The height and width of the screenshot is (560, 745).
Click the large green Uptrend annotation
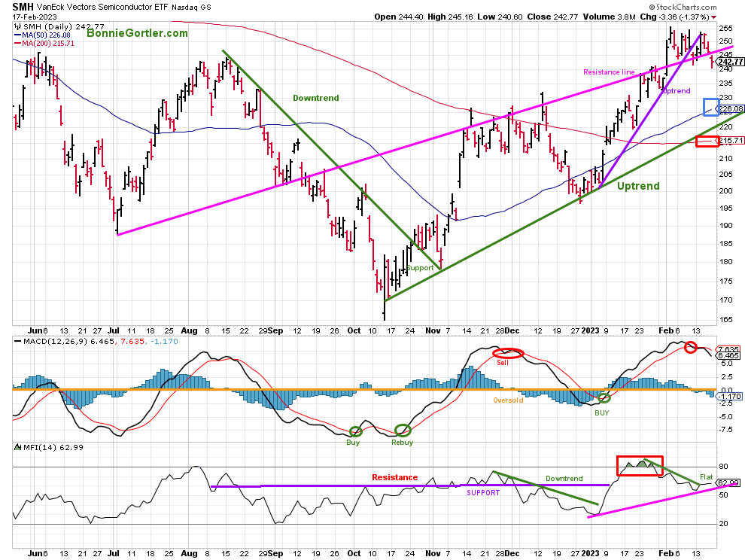pyautogui.click(x=638, y=186)
